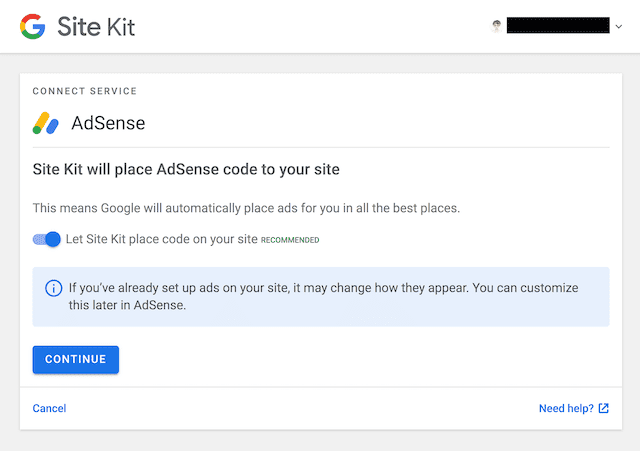
Task: Click the Site Kit title text
Action: (x=96, y=27)
